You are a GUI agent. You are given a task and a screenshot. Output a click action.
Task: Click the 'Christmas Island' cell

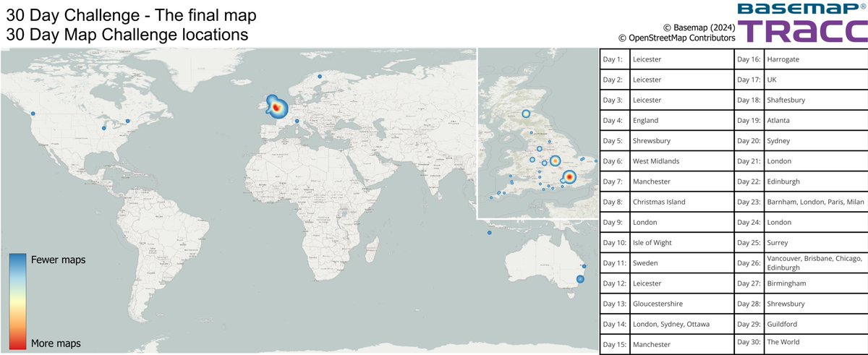coord(681,202)
